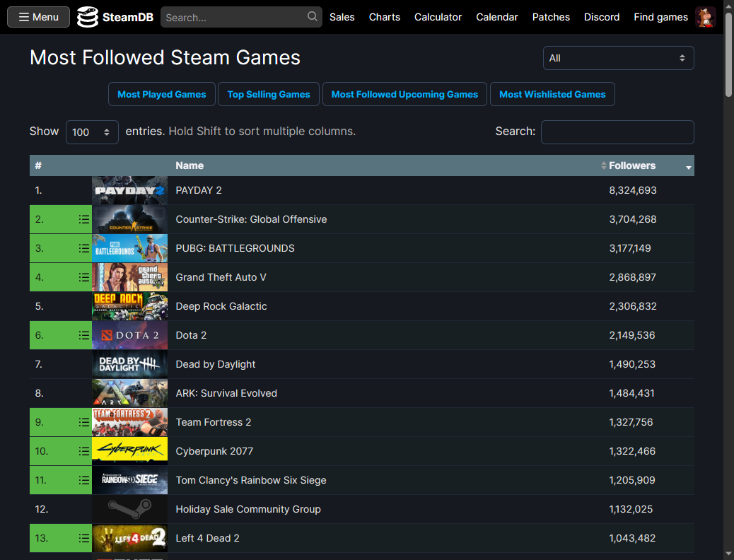The image size is (734, 560).
Task: Change the Show 100 entries dropdown
Action: tap(92, 132)
